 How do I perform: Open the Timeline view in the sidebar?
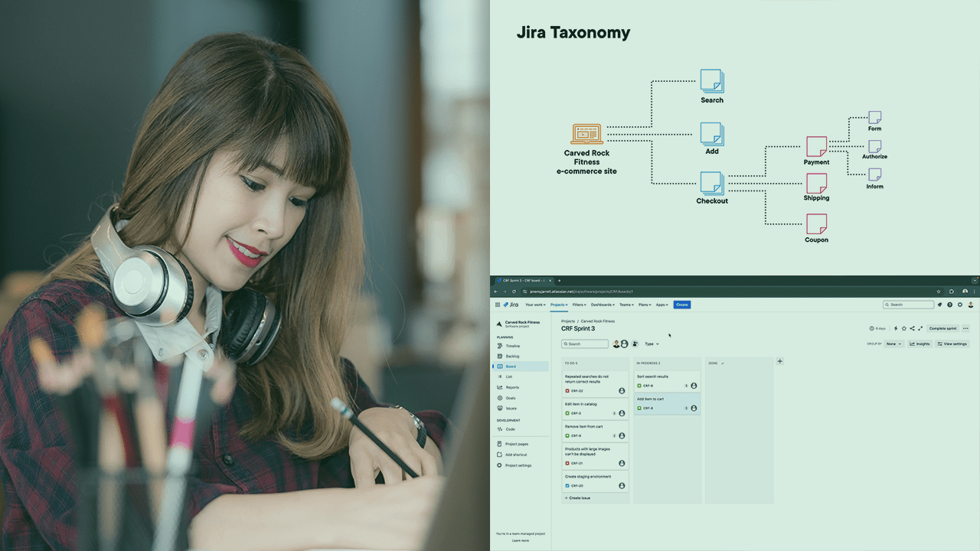click(x=514, y=346)
